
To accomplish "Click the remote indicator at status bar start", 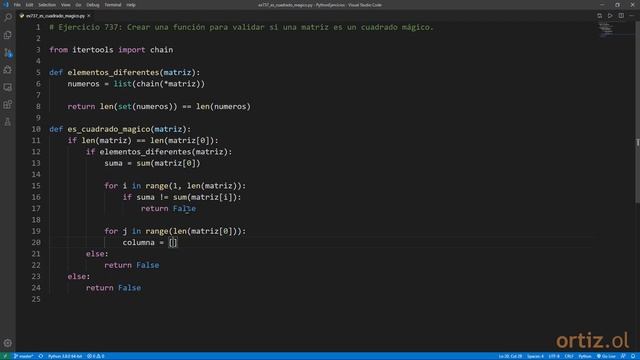I will coord(5,356).
